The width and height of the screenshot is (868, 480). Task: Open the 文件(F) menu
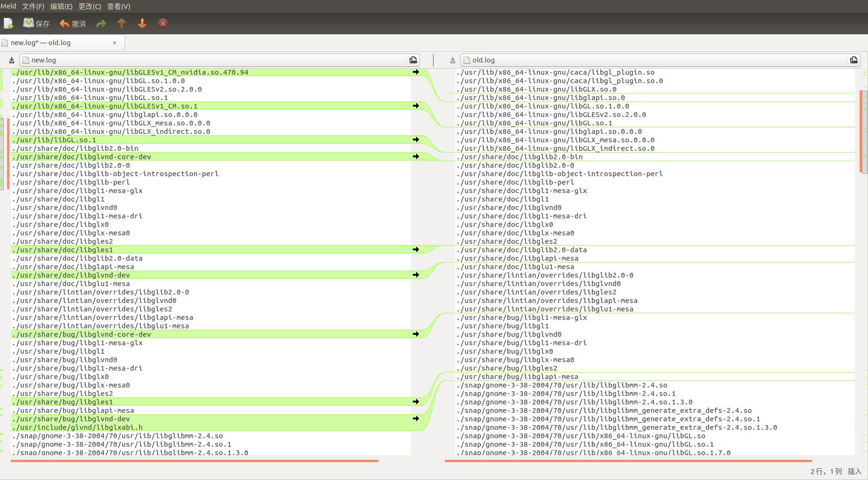click(x=33, y=6)
